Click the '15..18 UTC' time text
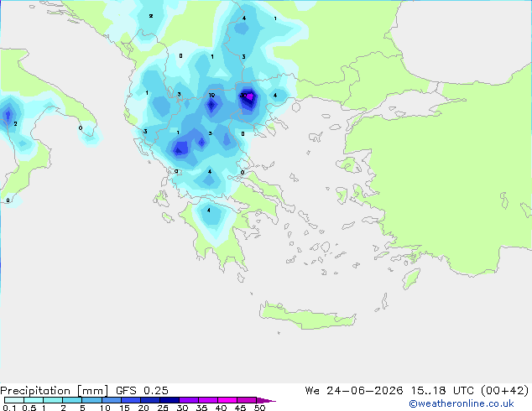532x411 pixels. pos(442,391)
